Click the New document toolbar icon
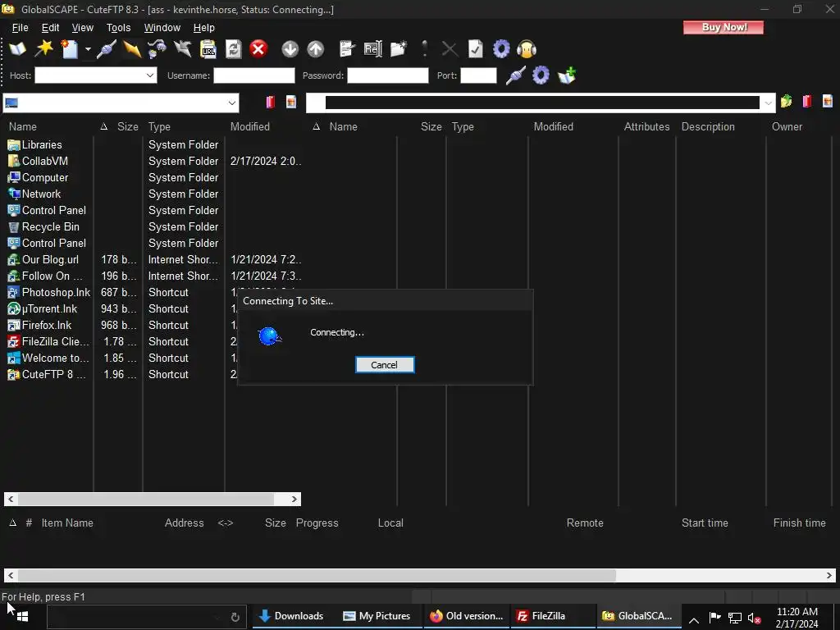This screenshot has width=840, height=630. [70, 49]
